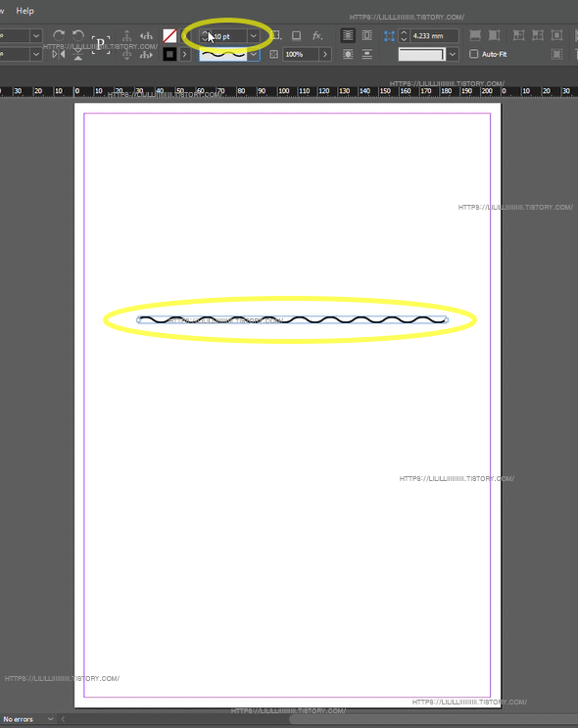Screen dimensions: 578x728
Task: Select Jump Object text wrap icon
Action: 366,54
